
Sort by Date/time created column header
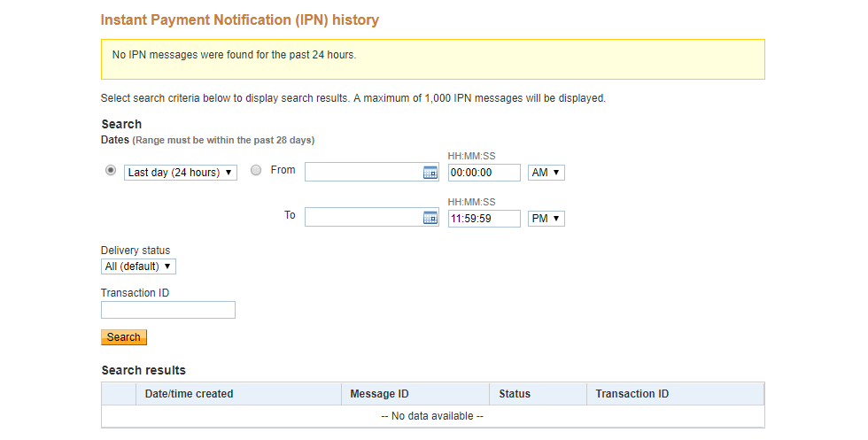coord(189,394)
